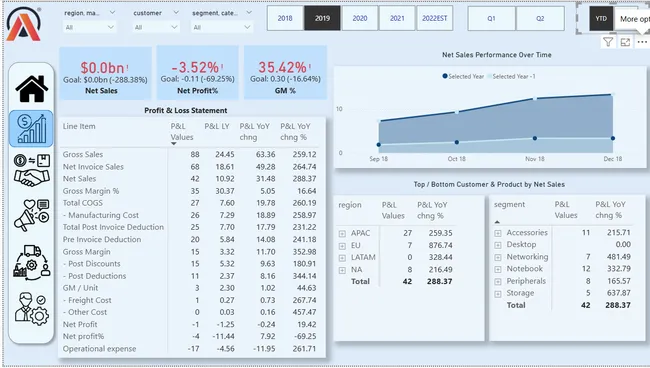Click the Dec 18 data point on chart
This screenshot has width=650, height=368.
(613, 95)
